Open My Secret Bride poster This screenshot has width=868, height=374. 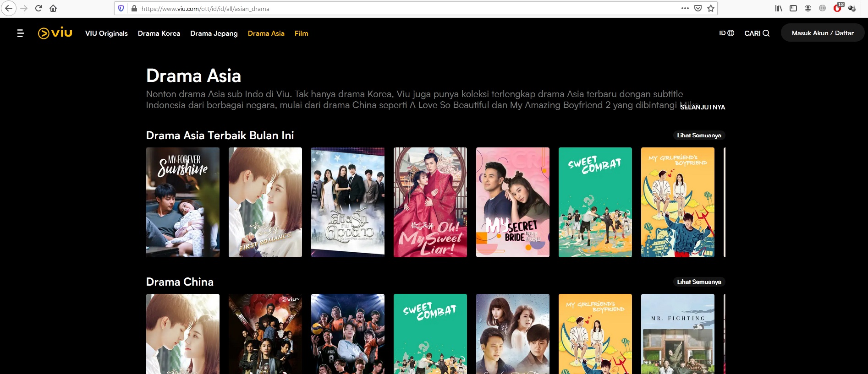[513, 202]
